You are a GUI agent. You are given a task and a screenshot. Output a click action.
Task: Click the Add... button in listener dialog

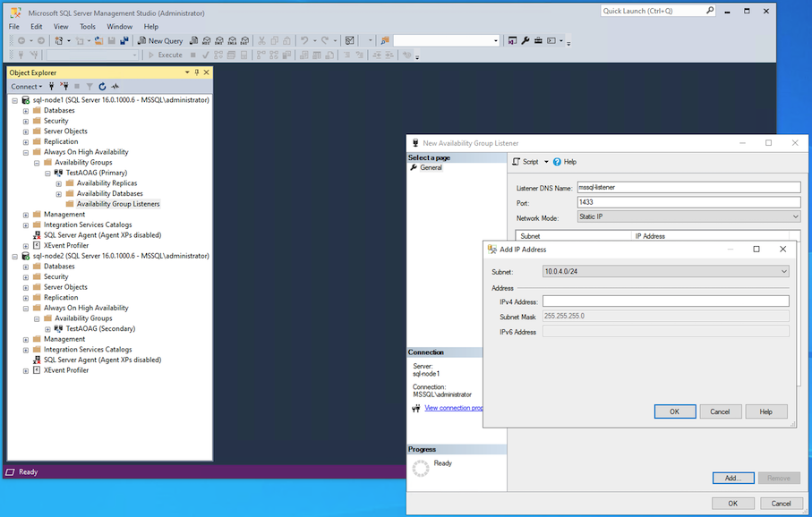(x=732, y=479)
